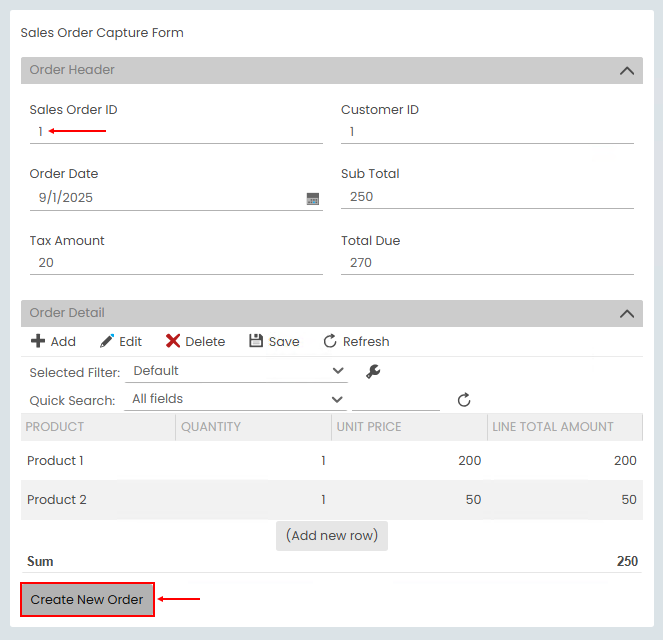This screenshot has height=640, width=663.
Task: Collapse the Order Detail section
Action: coord(627,314)
